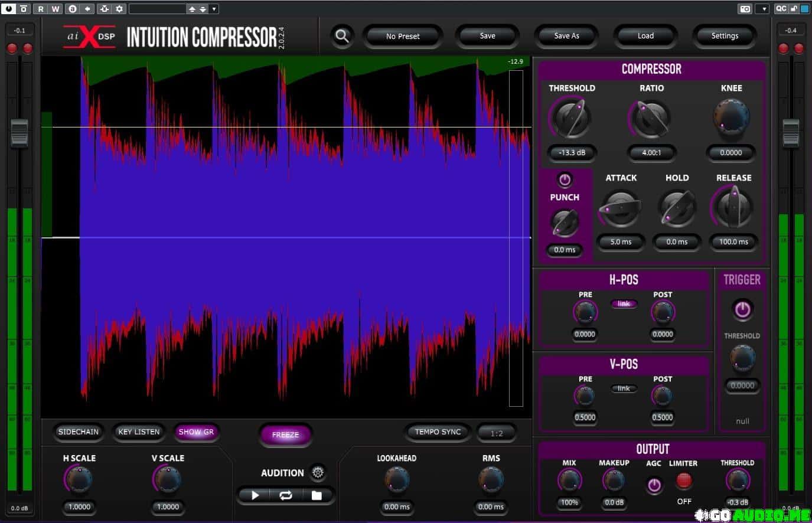Click the V-POS Post knob
The width and height of the screenshot is (812, 523).
point(662,397)
